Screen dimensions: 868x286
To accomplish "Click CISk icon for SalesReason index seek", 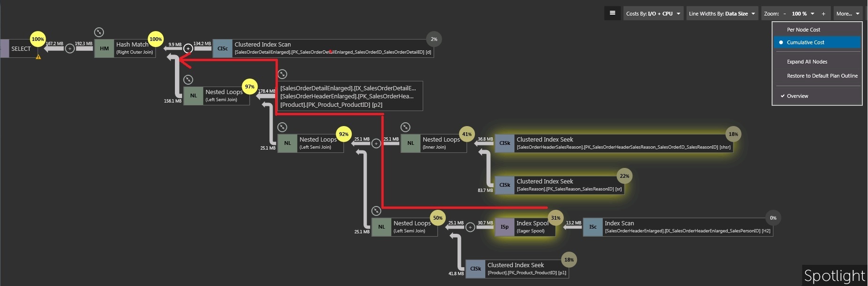I will point(505,185).
